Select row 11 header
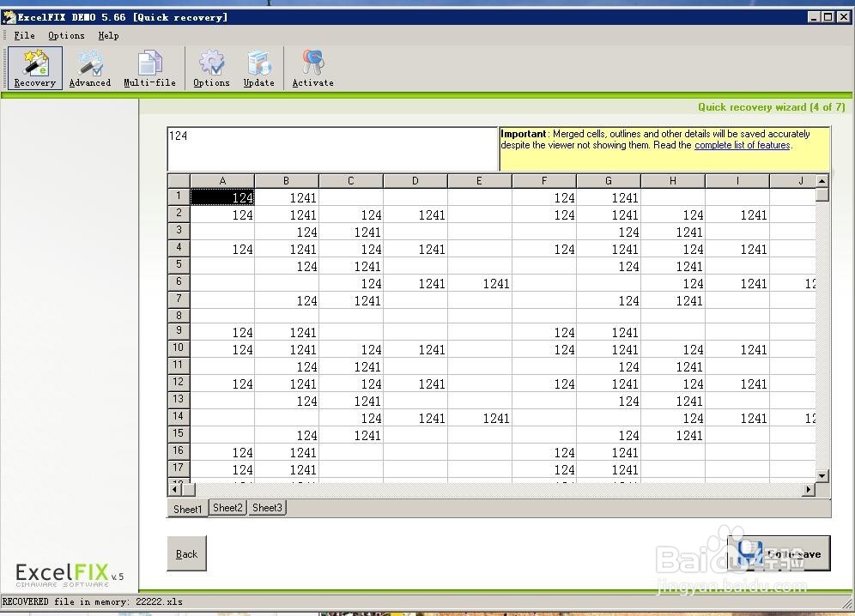The width and height of the screenshot is (855, 616). 179,365
